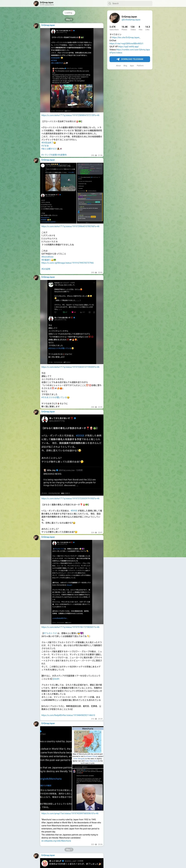Select the 8 Files counter

point(140,28)
